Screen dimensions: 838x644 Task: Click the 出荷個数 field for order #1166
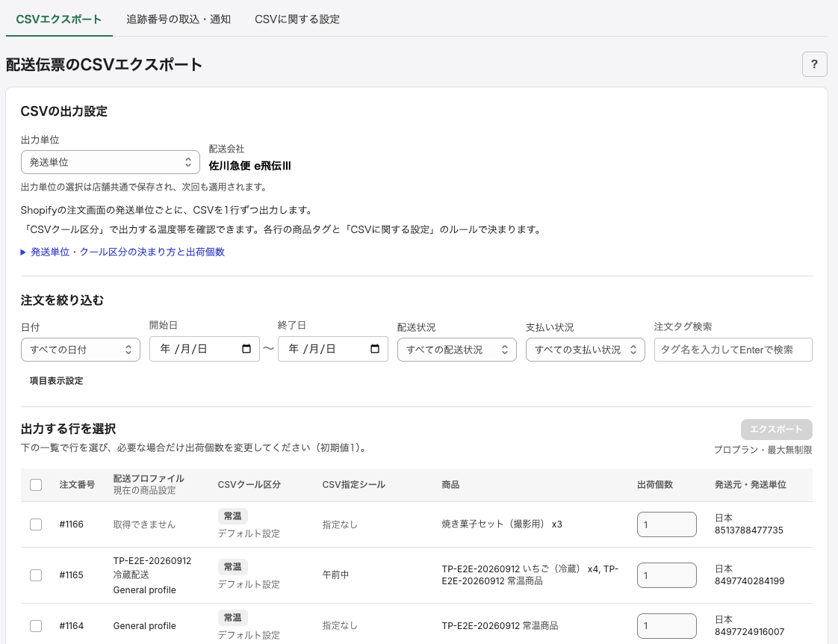click(666, 524)
